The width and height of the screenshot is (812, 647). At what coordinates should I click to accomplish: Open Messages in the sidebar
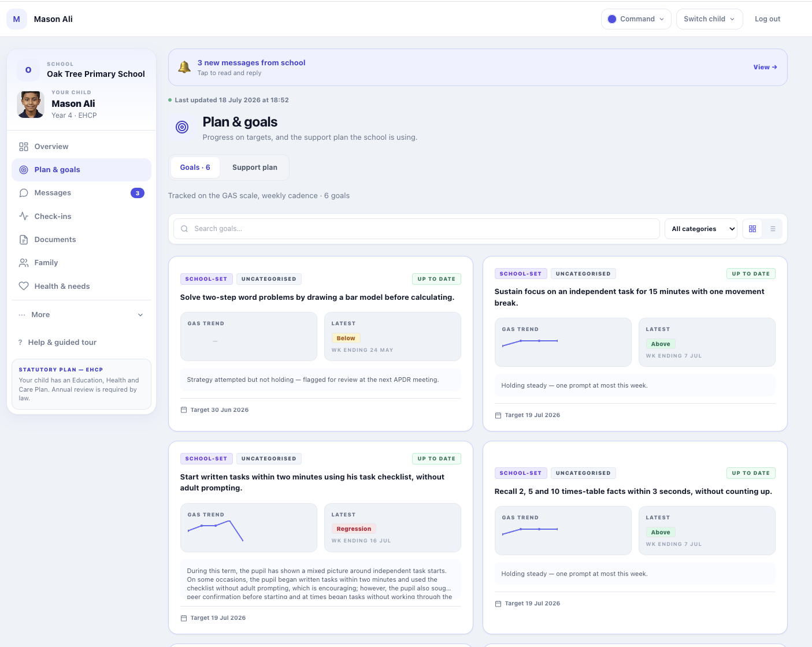point(81,193)
